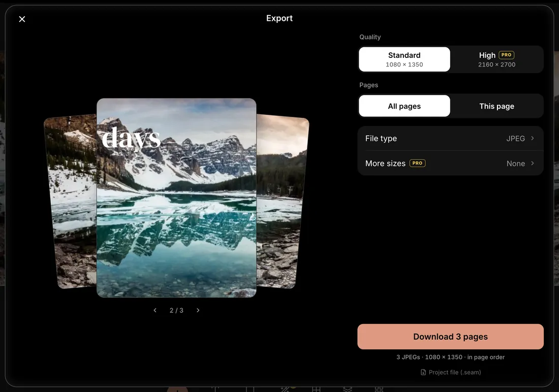Open More sizes options row
Screen dimensions: 559x392
click(450, 163)
